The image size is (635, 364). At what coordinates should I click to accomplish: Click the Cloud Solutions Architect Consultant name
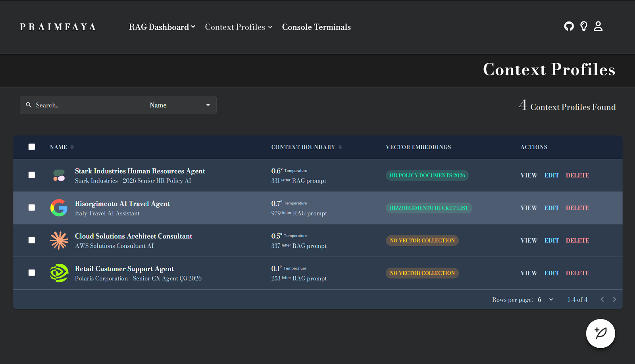click(x=134, y=236)
